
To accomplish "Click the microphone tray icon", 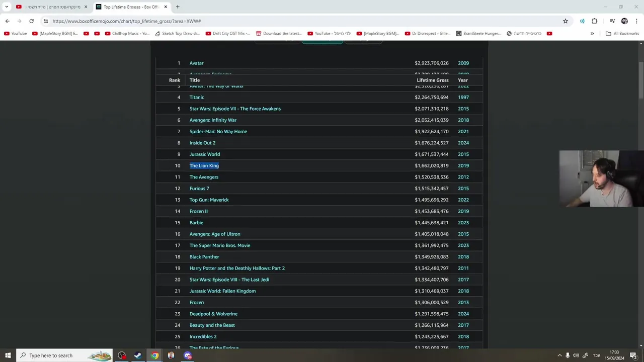I will (x=568, y=355).
